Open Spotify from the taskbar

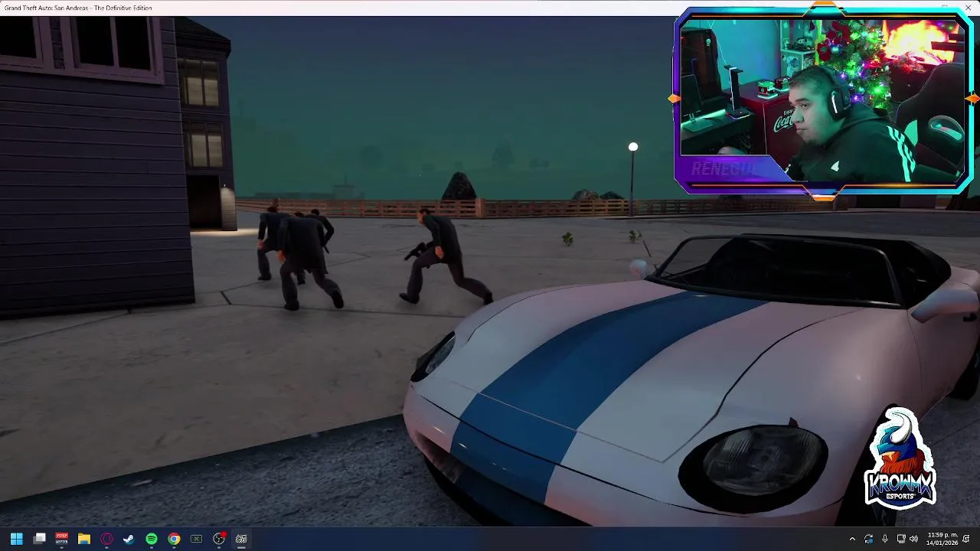(x=152, y=539)
